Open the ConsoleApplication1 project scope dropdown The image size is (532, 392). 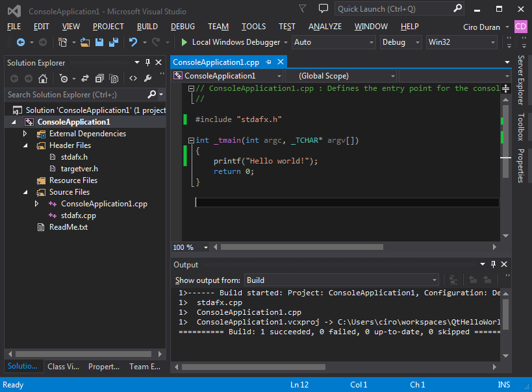pyautogui.click(x=227, y=76)
